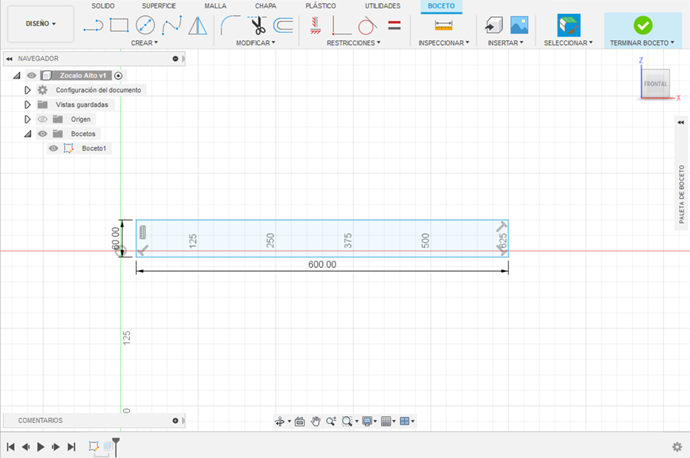
Task: Click the Measure ruler icon
Action: [443, 26]
